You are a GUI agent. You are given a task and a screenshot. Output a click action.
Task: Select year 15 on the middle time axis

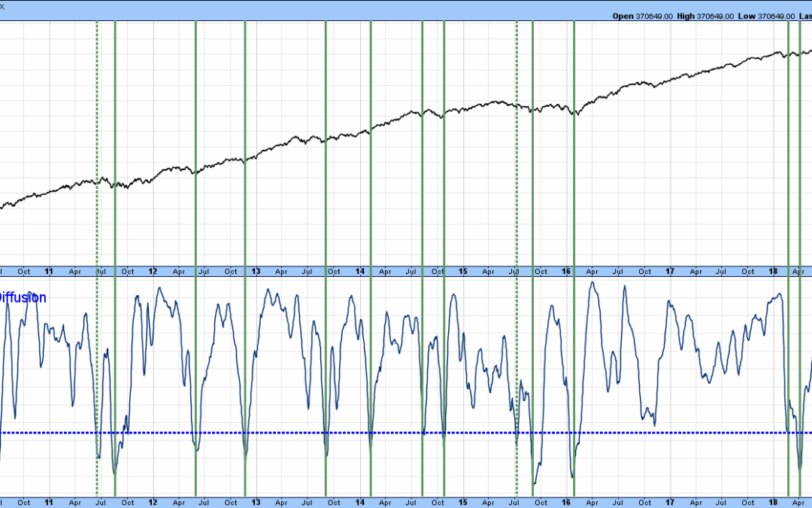[462, 271]
